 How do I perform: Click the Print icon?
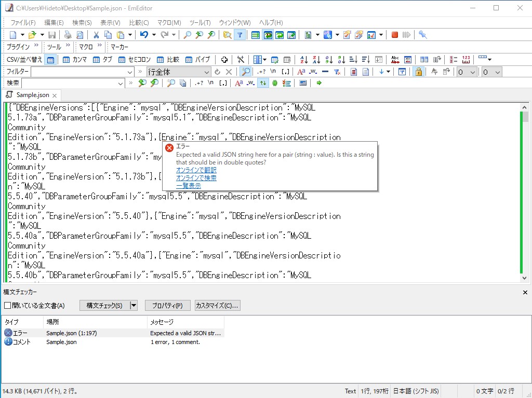(x=68, y=35)
